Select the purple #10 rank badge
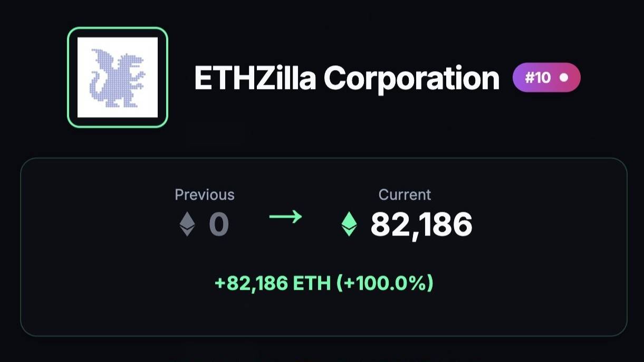 pos(546,77)
